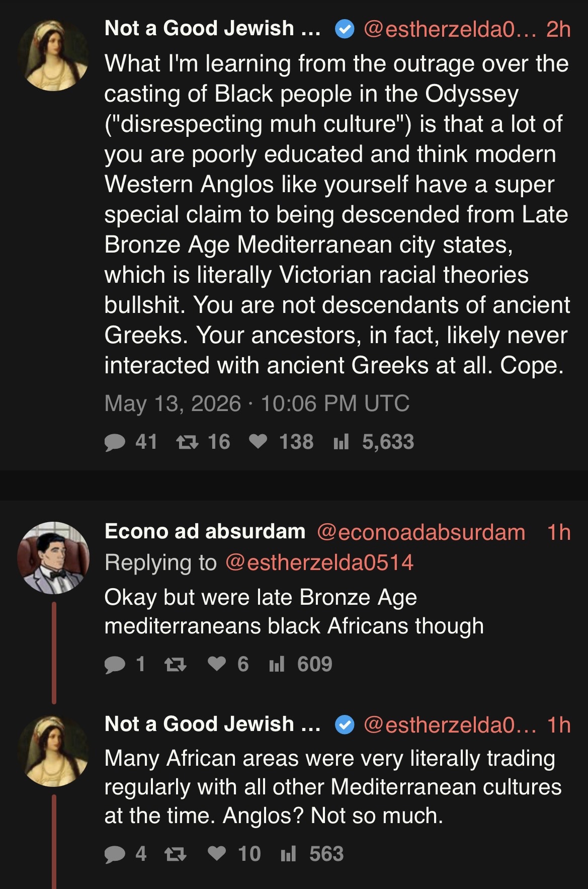Open the @estherzelda0514 replying-to mention link
The image size is (588, 889).
(319, 562)
